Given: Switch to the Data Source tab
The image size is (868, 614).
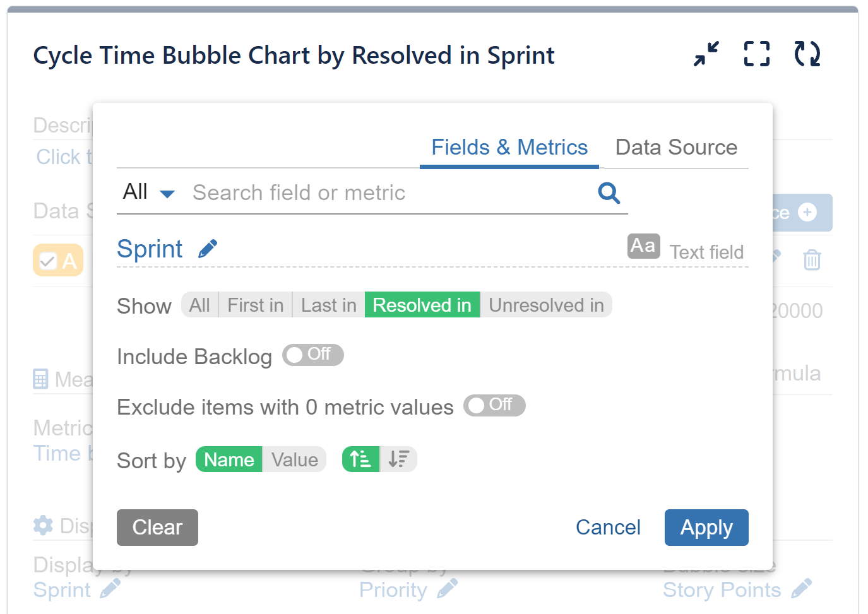Looking at the screenshot, I should pos(676,147).
